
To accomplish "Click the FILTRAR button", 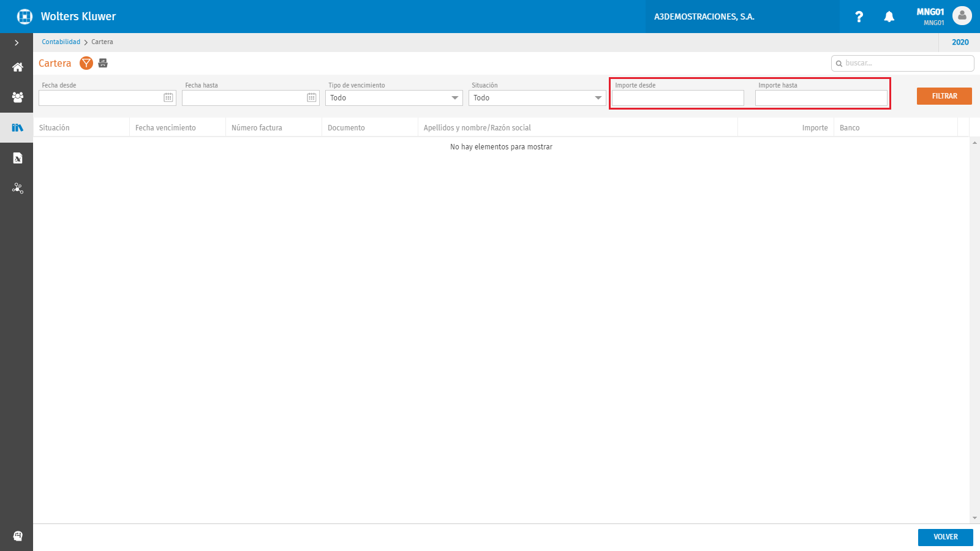I will (944, 96).
